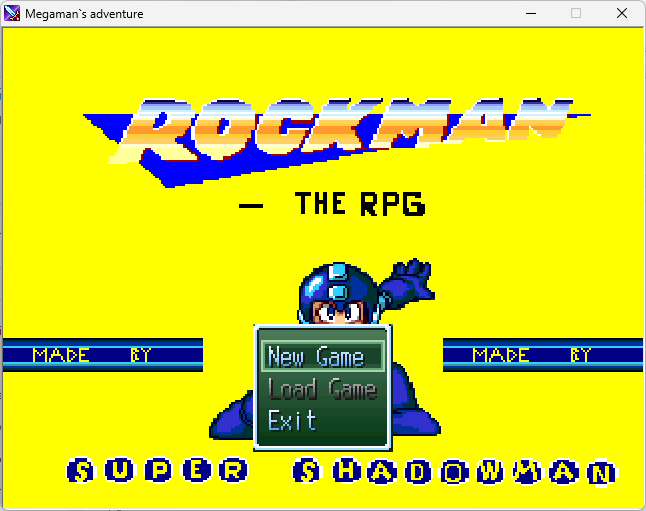646x511 pixels.
Task: Select New Game in the title menu
Action: click(323, 356)
